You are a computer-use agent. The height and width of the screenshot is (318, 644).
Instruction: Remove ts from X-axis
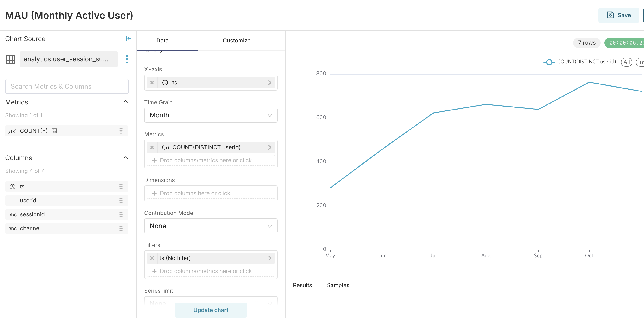tap(152, 83)
